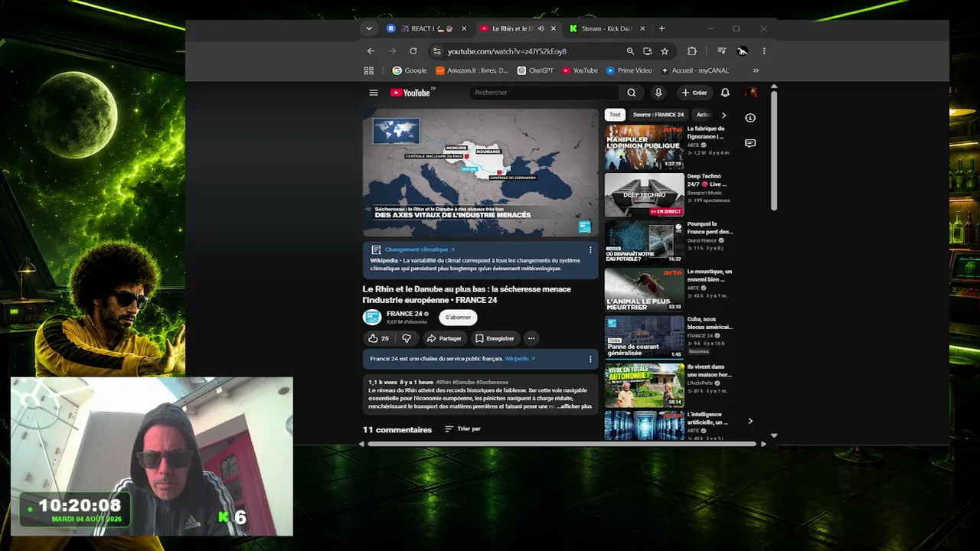This screenshot has height=551, width=980.
Task: Open La fabrique de l'ignorance thumbnail
Action: 645,147
